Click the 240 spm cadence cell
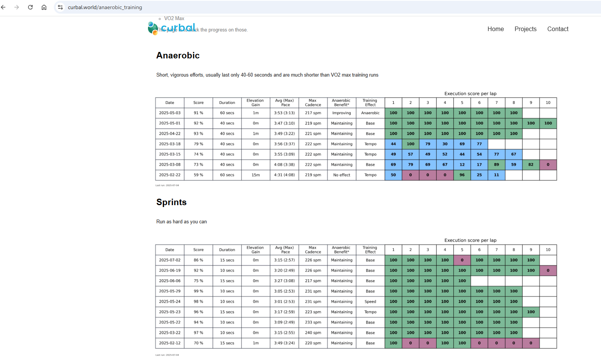601x364 pixels. pos(313,333)
